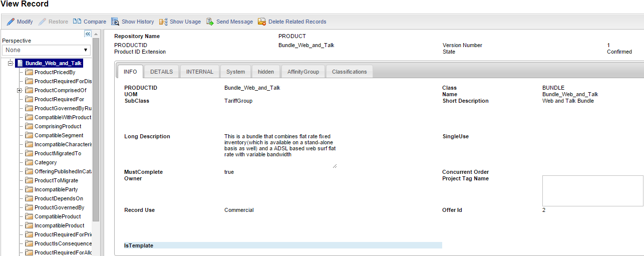This screenshot has width=644, height=256.
Task: Click the Send Message button label
Action: click(234, 22)
